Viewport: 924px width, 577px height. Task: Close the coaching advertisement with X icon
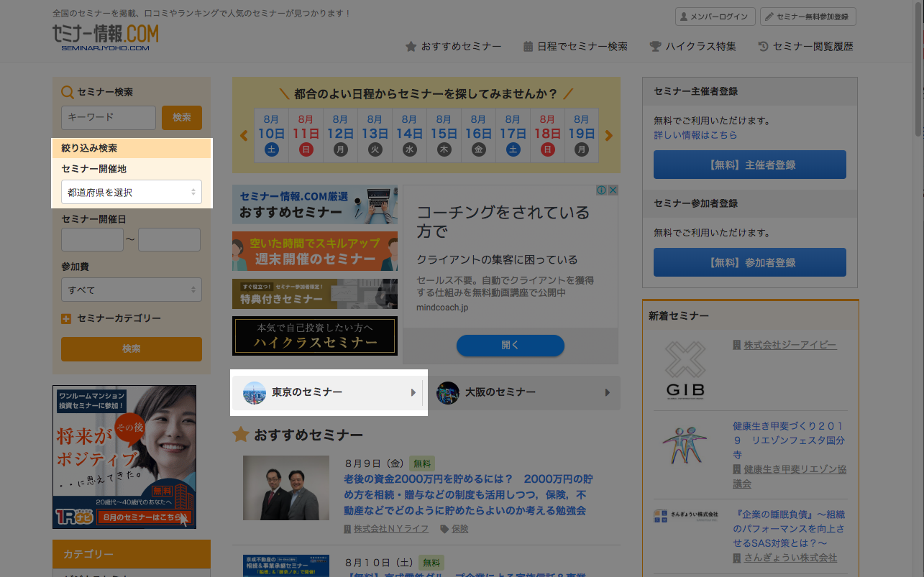point(613,190)
